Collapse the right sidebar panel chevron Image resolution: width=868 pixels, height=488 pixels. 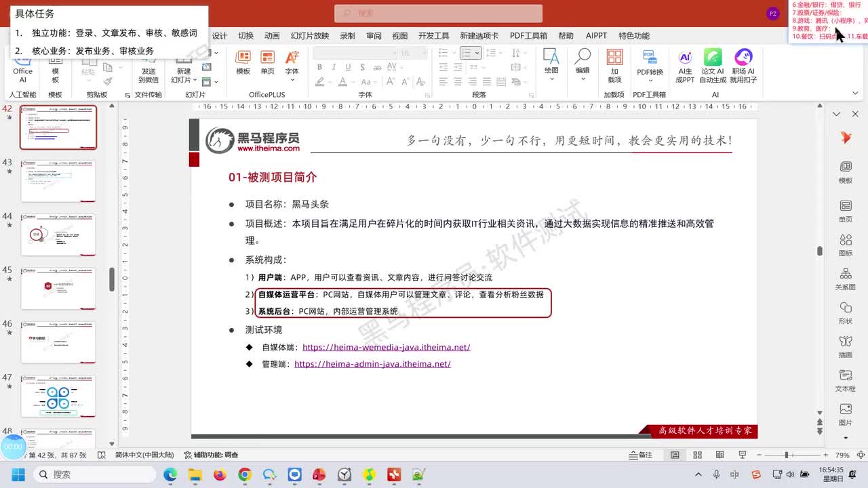[x=837, y=114]
